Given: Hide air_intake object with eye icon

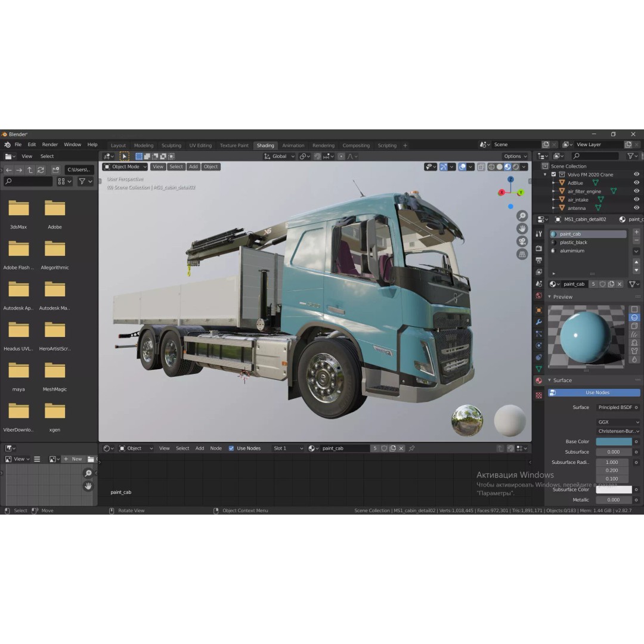Looking at the screenshot, I should 636,200.
